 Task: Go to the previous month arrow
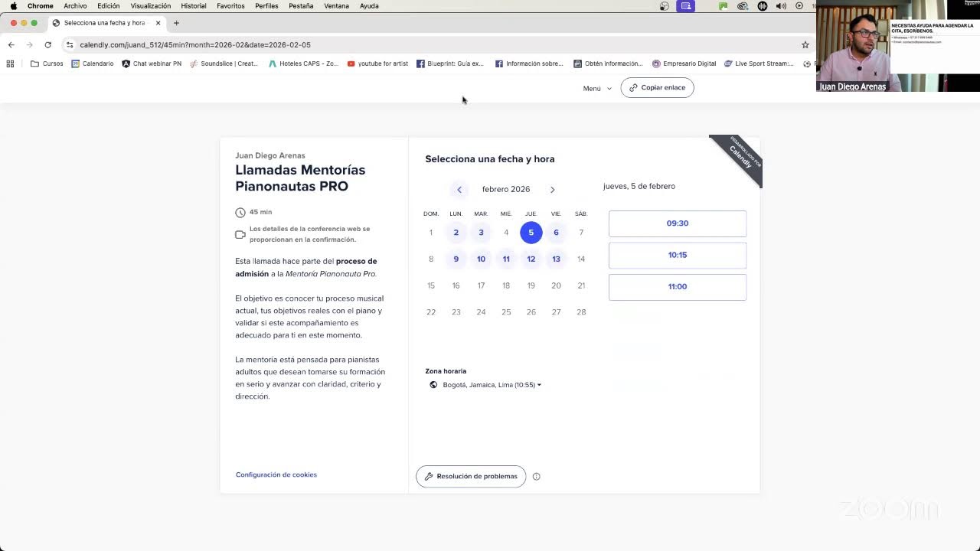click(x=459, y=190)
